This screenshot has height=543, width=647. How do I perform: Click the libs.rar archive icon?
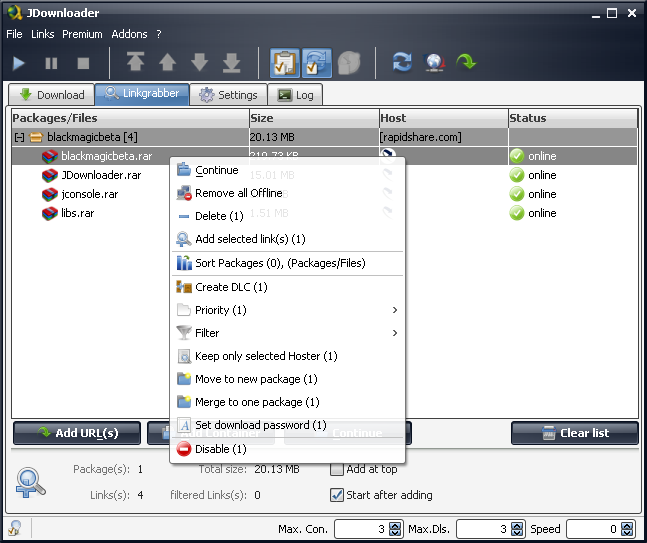[50, 213]
